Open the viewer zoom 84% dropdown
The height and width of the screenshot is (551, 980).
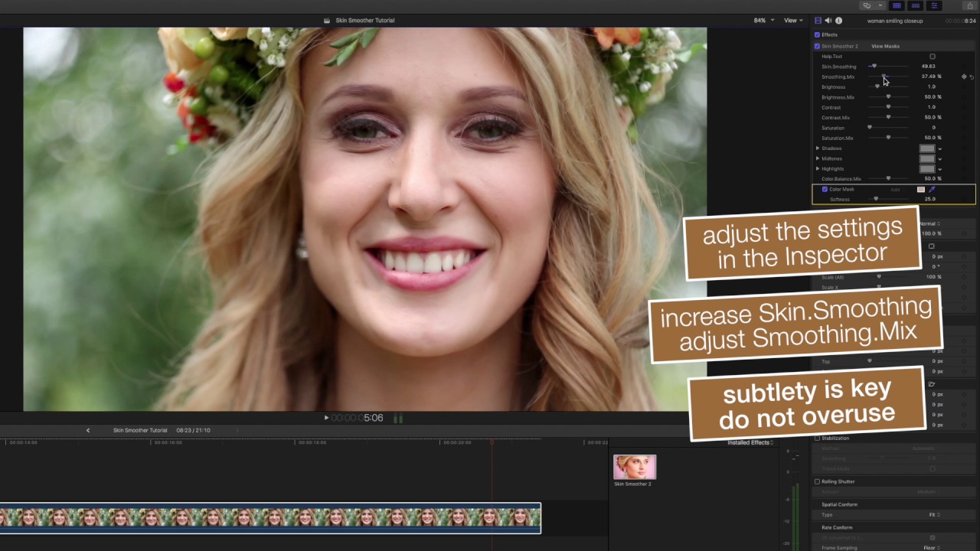pos(763,21)
